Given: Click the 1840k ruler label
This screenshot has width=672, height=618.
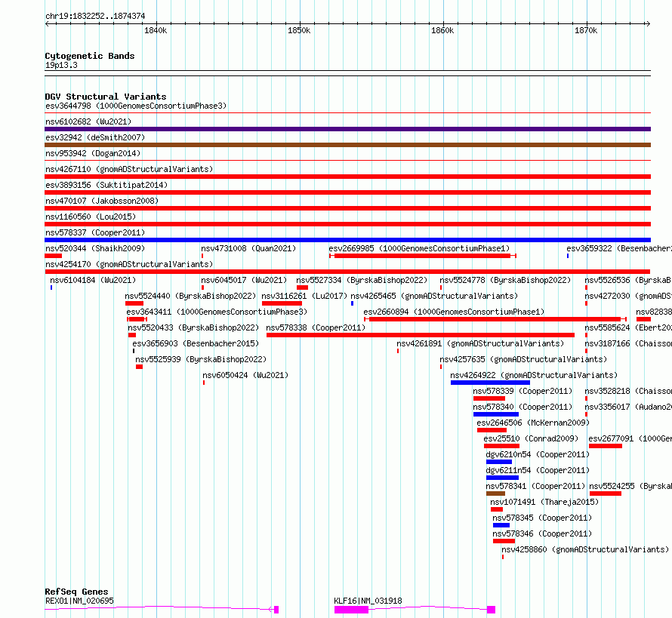Looking at the screenshot, I should (x=156, y=30).
